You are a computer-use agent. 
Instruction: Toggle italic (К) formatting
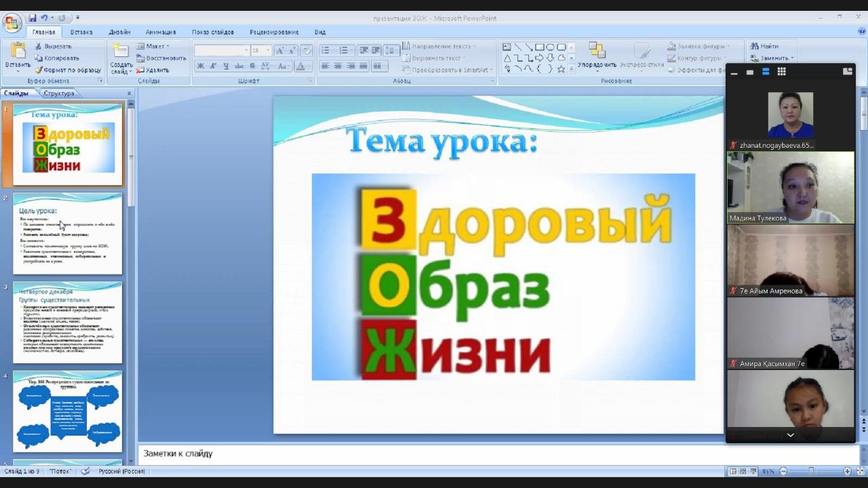(x=213, y=66)
